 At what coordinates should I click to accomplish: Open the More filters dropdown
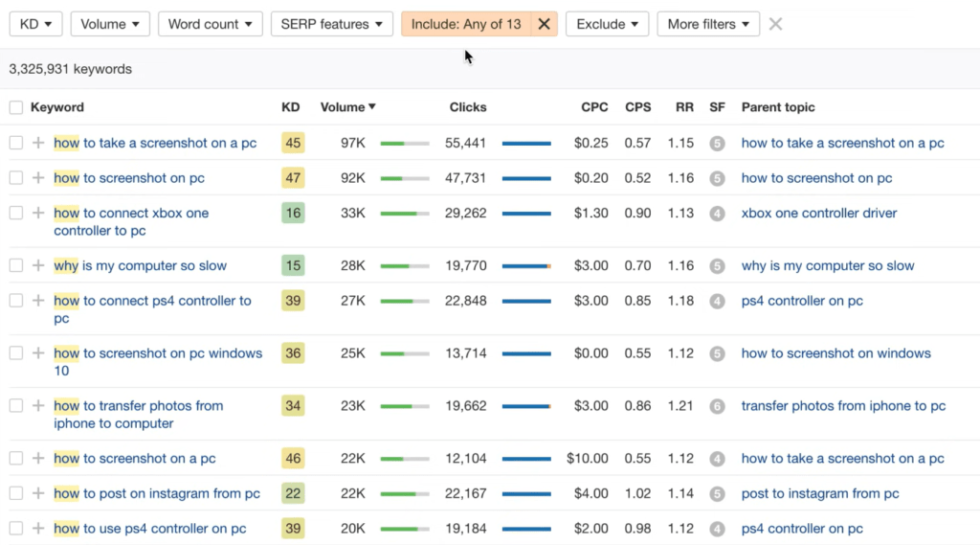coord(708,24)
